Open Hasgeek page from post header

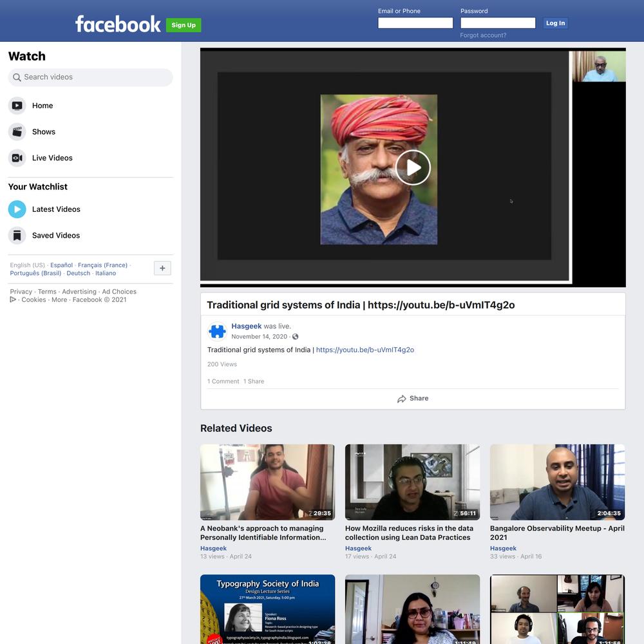[x=247, y=326]
